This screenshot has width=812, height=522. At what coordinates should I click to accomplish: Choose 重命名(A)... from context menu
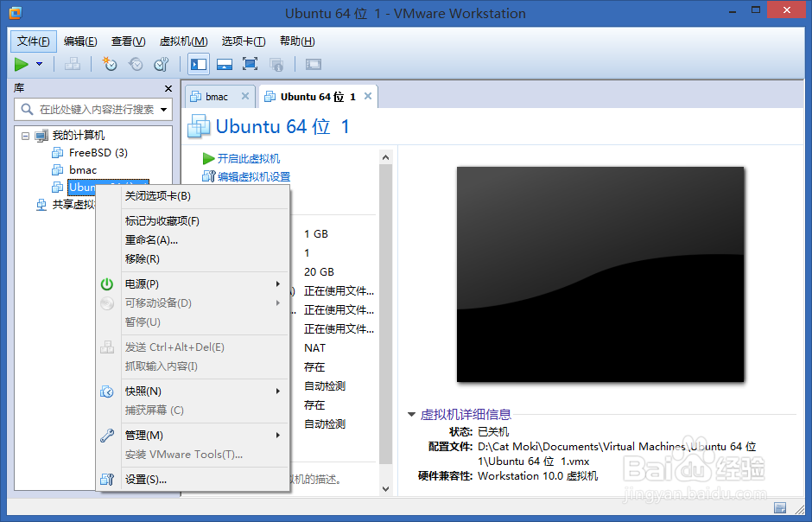click(x=205, y=239)
